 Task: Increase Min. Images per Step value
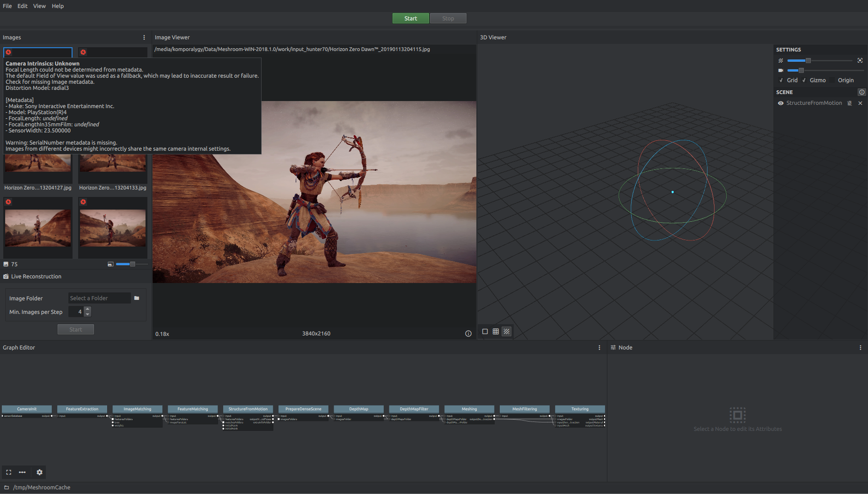(x=88, y=309)
